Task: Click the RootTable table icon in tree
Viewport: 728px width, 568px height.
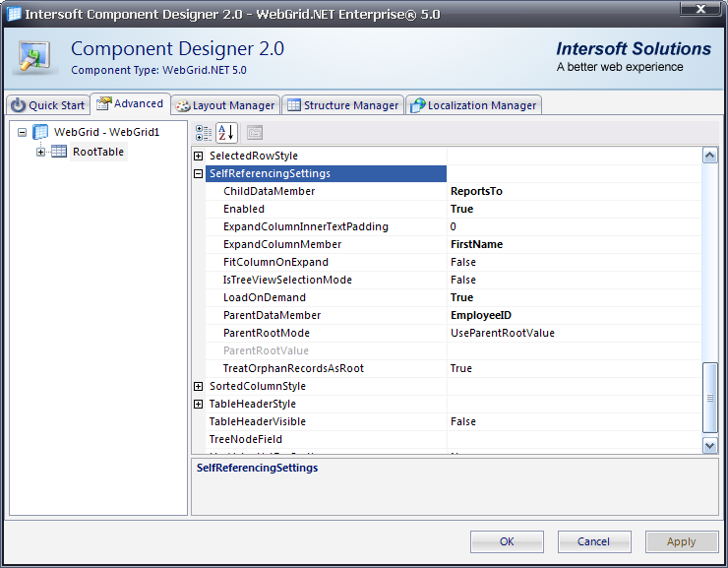Action: point(59,152)
